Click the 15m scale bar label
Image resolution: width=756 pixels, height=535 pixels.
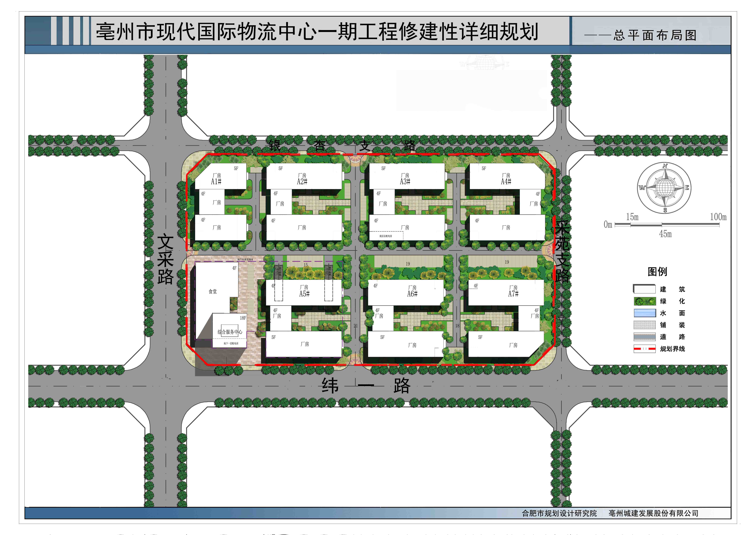[632, 217]
